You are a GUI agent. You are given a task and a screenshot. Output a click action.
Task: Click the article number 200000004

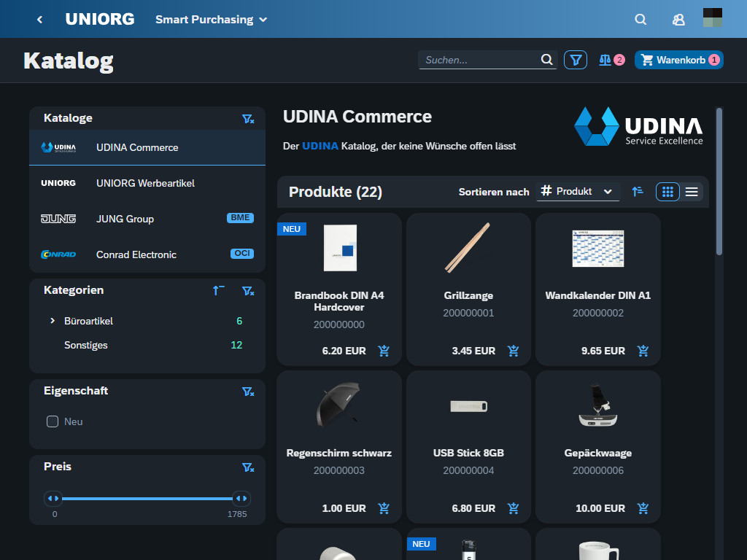click(469, 470)
